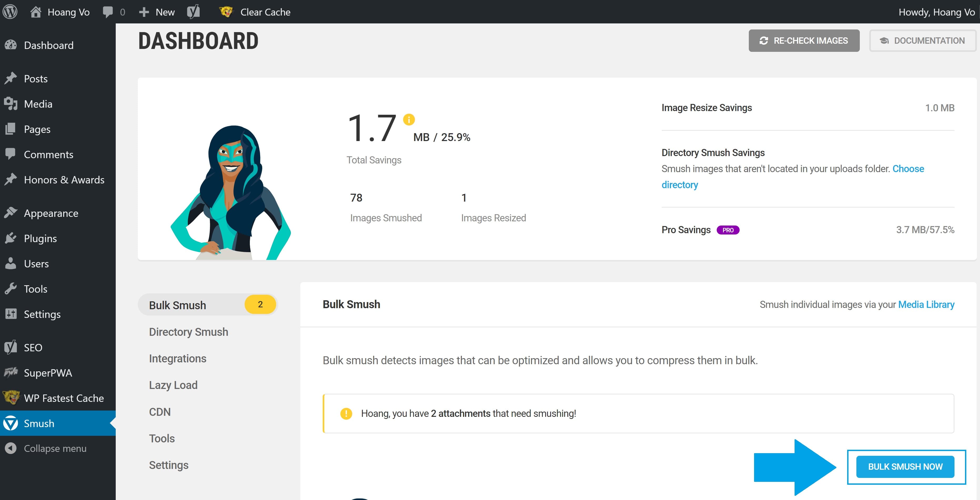Click Howdy, Hoang Vo account menu
Image resolution: width=980 pixels, height=500 pixels.
[x=937, y=12]
